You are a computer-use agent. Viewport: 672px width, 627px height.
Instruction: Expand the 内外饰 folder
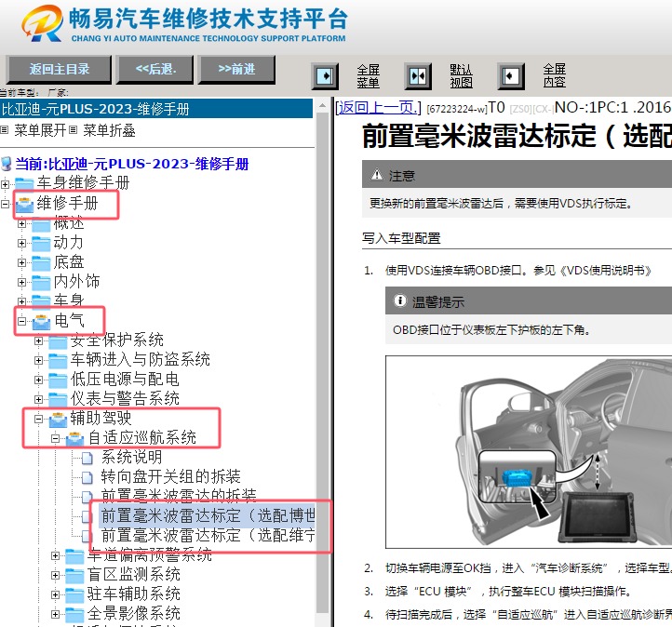click(21, 282)
